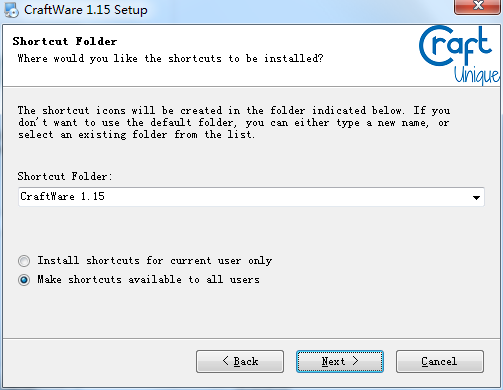Click the 'CraftWare 1.15 Setup' title bar text
503x390 pixels.
86,10
